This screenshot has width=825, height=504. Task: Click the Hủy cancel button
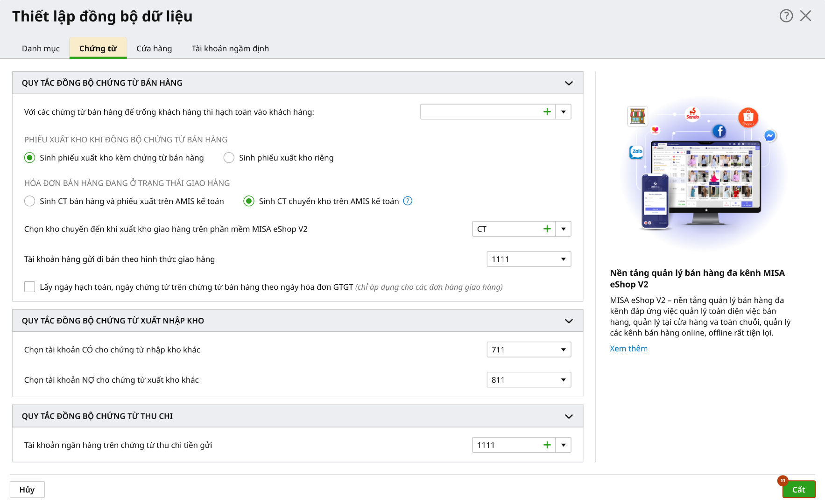(27, 490)
